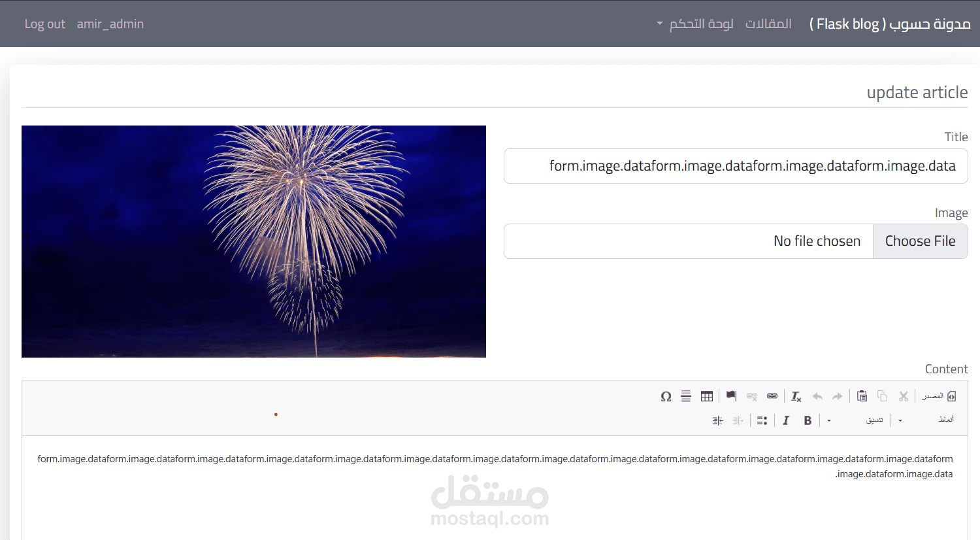Viewport: 980px width, 540px height.
Task: Expand the لوحة التحكم navbar dropdown
Action: click(695, 24)
